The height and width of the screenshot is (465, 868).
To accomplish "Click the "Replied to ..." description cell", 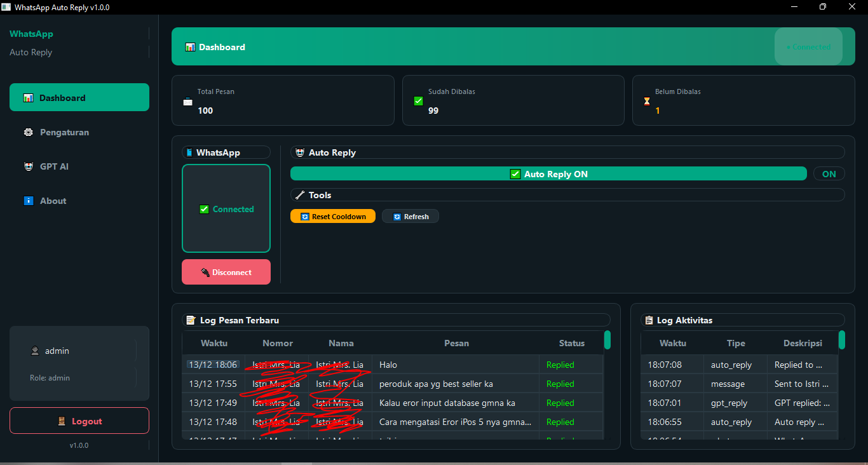I will click(x=803, y=365).
